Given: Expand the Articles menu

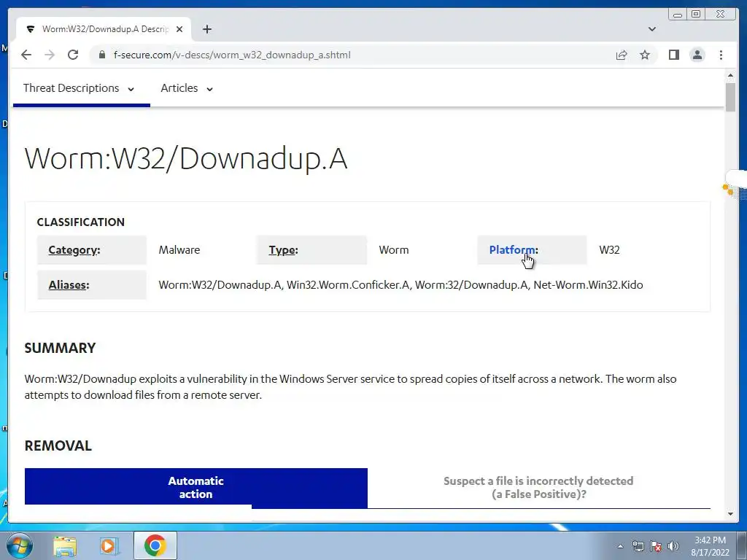Looking at the screenshot, I should tap(187, 88).
